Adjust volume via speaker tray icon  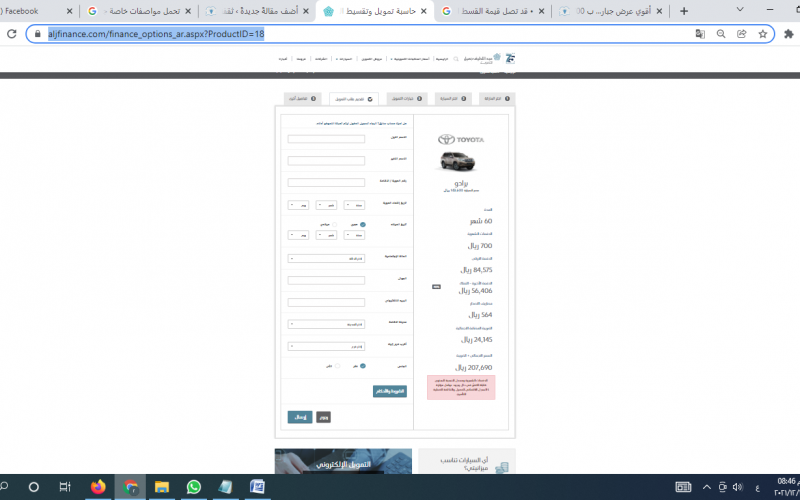tap(738, 487)
